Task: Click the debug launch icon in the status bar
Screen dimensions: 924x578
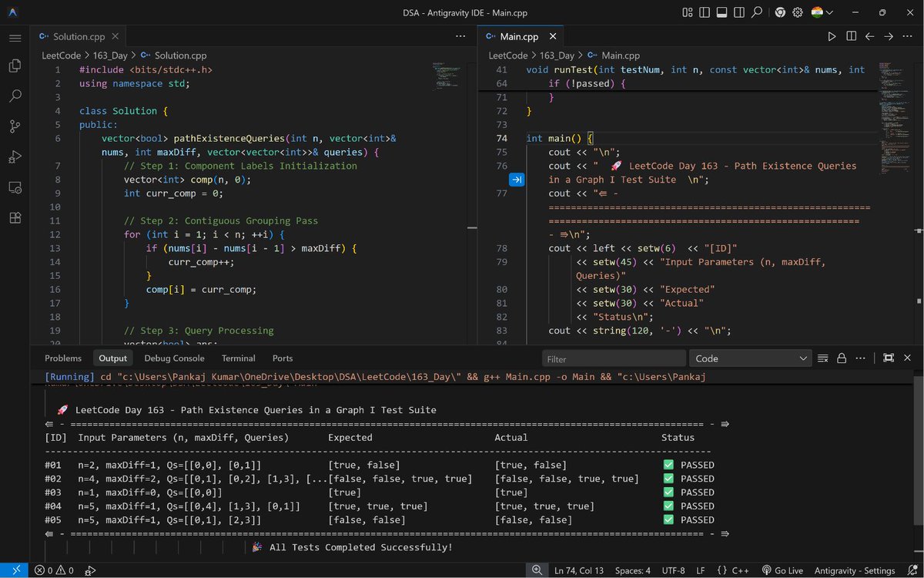Action: pyautogui.click(x=91, y=570)
